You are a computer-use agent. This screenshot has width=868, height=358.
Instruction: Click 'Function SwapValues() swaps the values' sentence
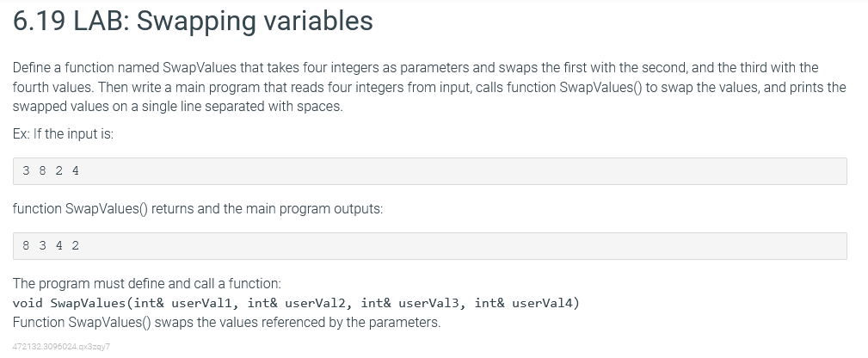coord(226,323)
